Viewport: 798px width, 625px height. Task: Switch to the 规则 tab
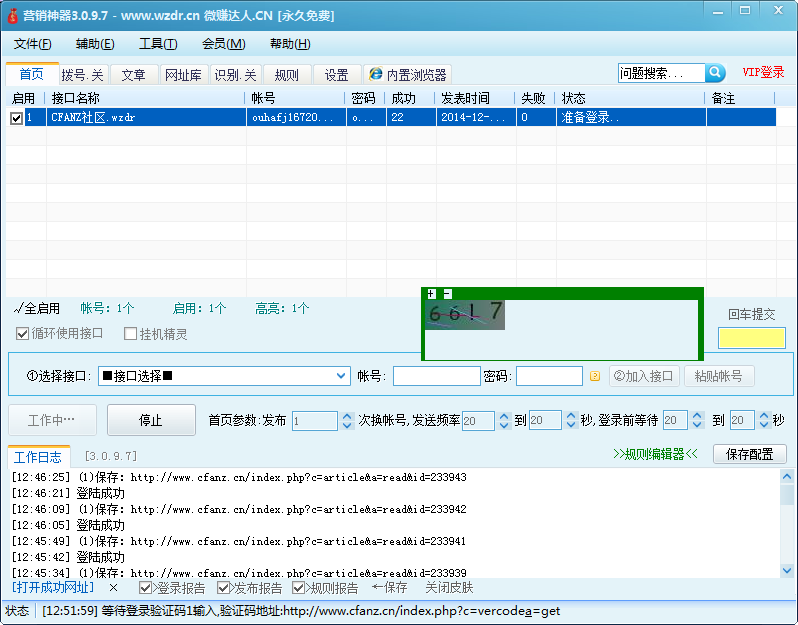tap(287, 75)
